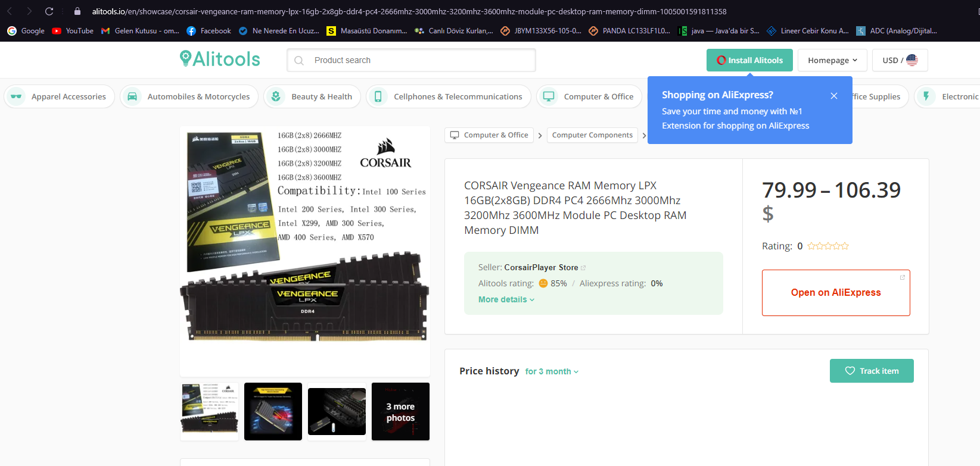This screenshot has height=466, width=980.
Task: Click the 'Shopping on AliExpress?' popup heading
Action: (x=717, y=95)
